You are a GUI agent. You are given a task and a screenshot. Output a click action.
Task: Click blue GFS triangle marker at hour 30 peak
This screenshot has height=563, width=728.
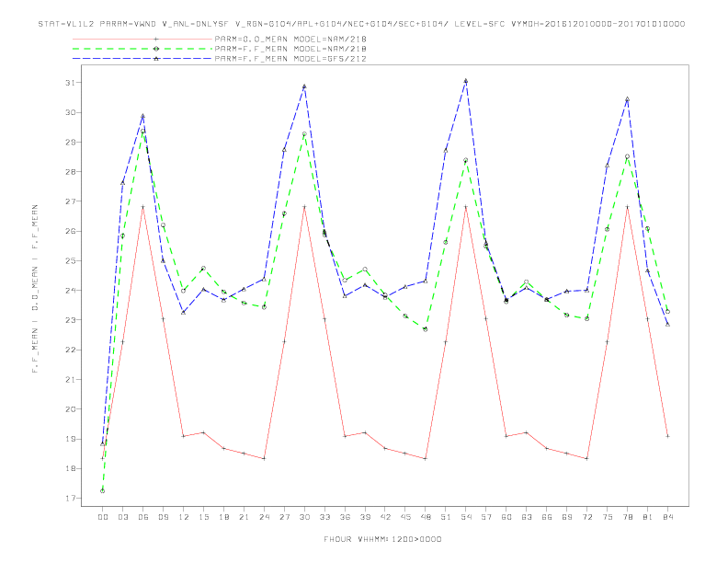pos(304,86)
